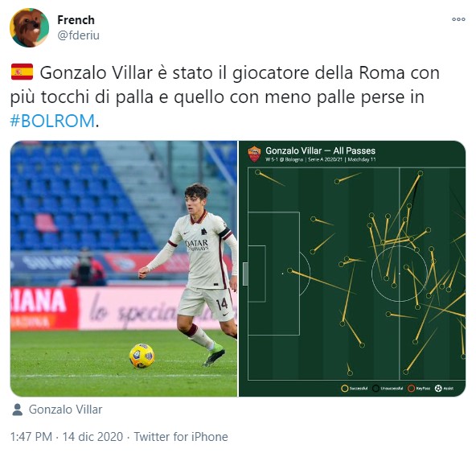Click the yellow soccer ball in the photo
The width and height of the screenshot is (476, 453).
[142, 356]
